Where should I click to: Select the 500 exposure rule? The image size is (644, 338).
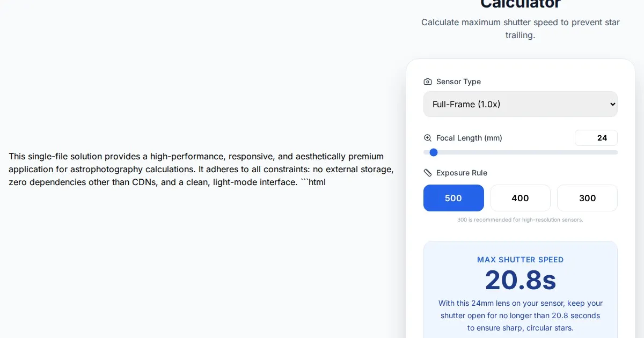(453, 198)
